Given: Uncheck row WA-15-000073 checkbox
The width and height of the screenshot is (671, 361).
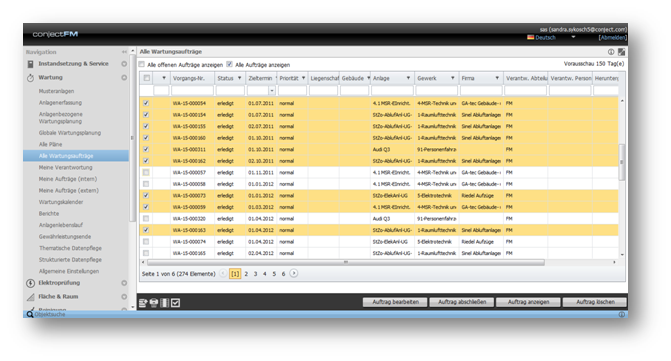Looking at the screenshot, I should tap(146, 195).
